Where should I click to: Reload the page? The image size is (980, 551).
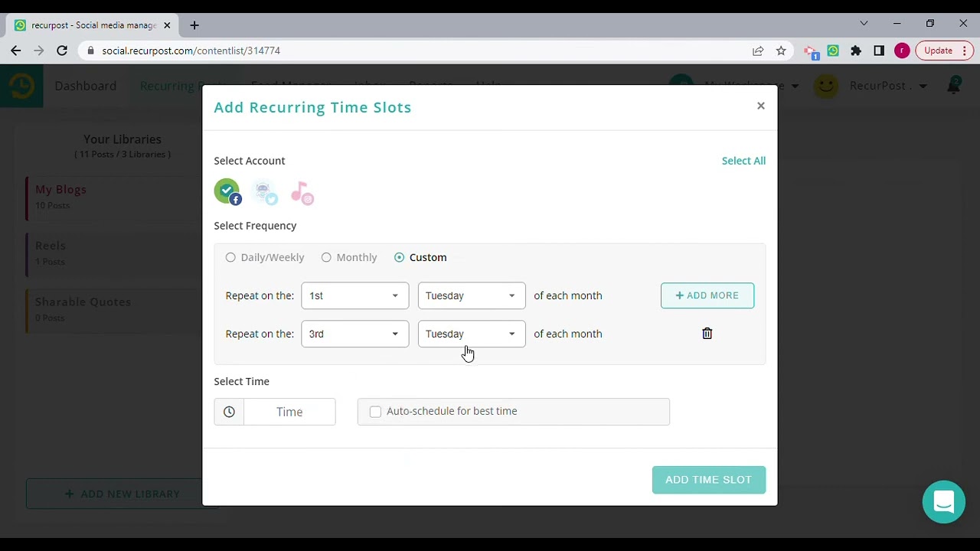(x=62, y=51)
